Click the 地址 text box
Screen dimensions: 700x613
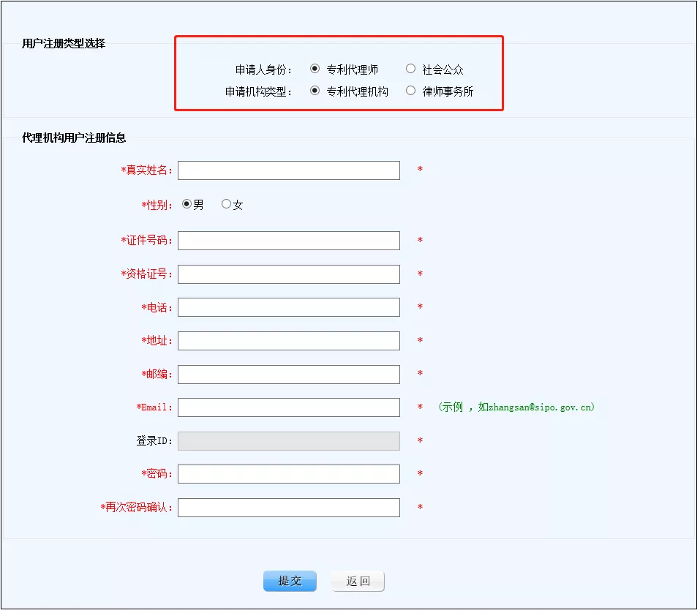coord(289,341)
